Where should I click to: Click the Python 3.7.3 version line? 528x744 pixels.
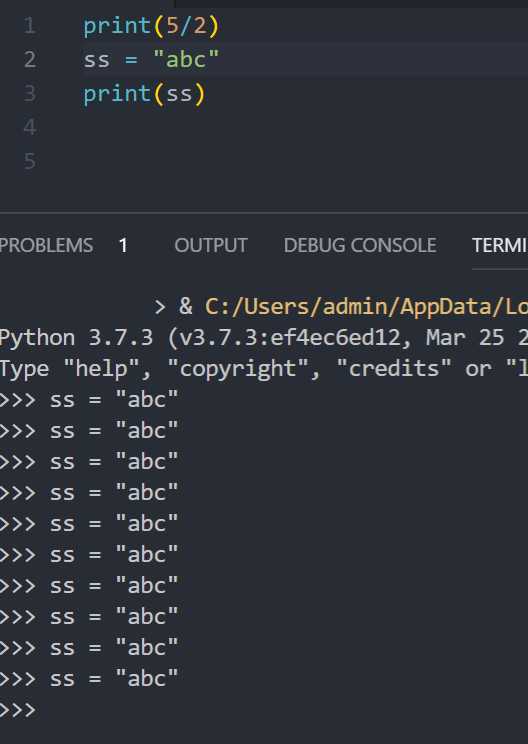pos(264,338)
